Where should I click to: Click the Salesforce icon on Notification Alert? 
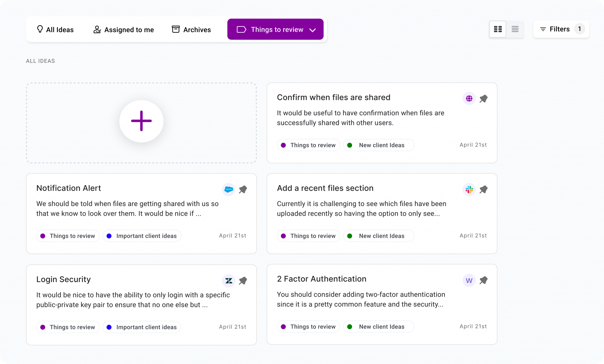point(229,190)
